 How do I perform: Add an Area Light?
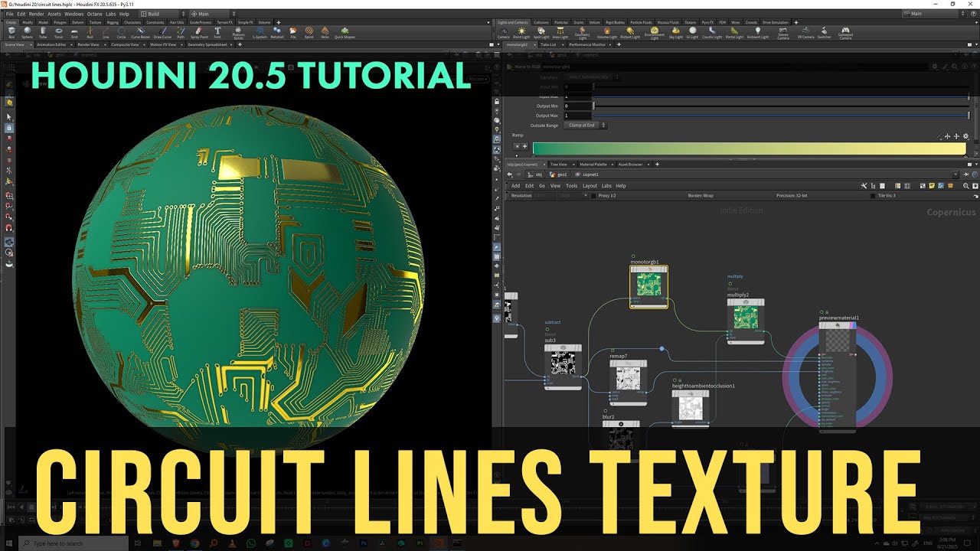[x=560, y=33]
